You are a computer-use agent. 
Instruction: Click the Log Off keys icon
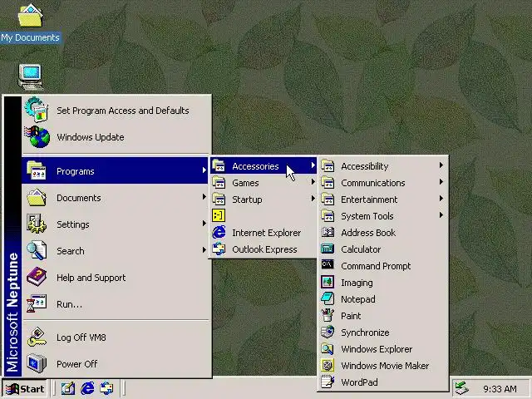point(37,337)
